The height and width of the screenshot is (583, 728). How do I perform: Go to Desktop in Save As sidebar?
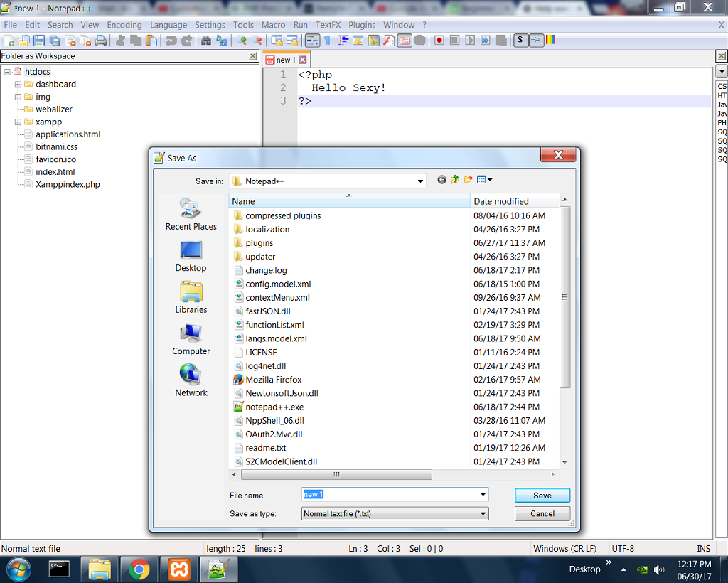pos(191,256)
